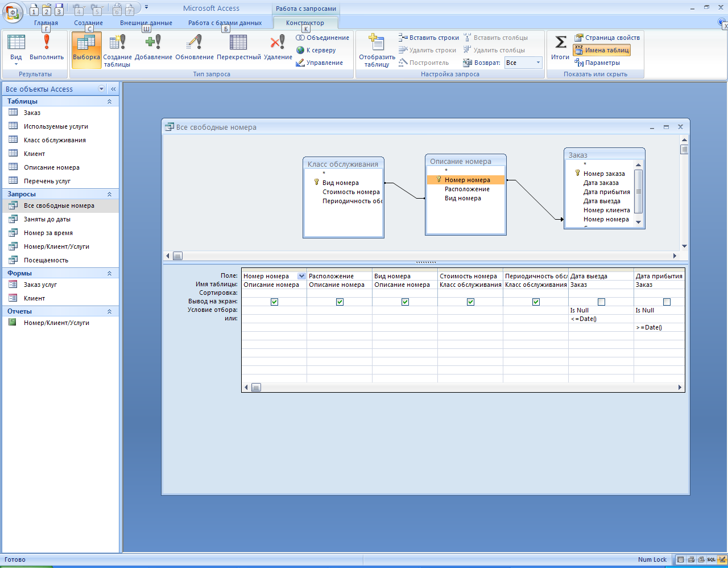Open the Вид view button
728x568 pixels.
point(16,50)
